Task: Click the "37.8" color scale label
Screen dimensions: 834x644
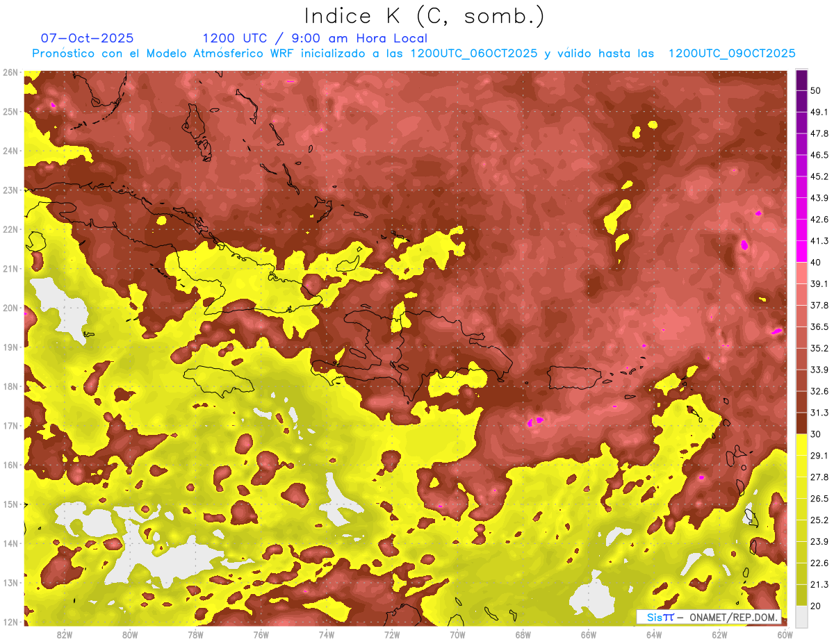Action: pyautogui.click(x=819, y=305)
